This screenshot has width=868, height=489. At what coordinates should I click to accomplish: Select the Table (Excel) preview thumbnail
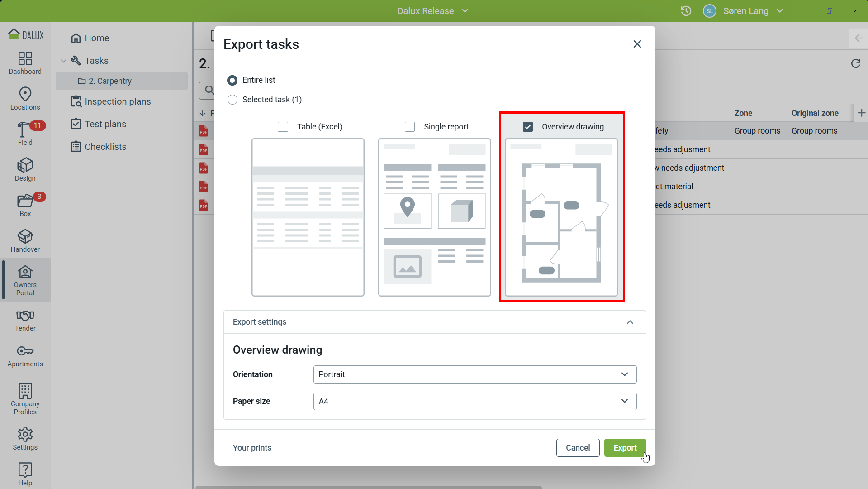click(x=308, y=217)
